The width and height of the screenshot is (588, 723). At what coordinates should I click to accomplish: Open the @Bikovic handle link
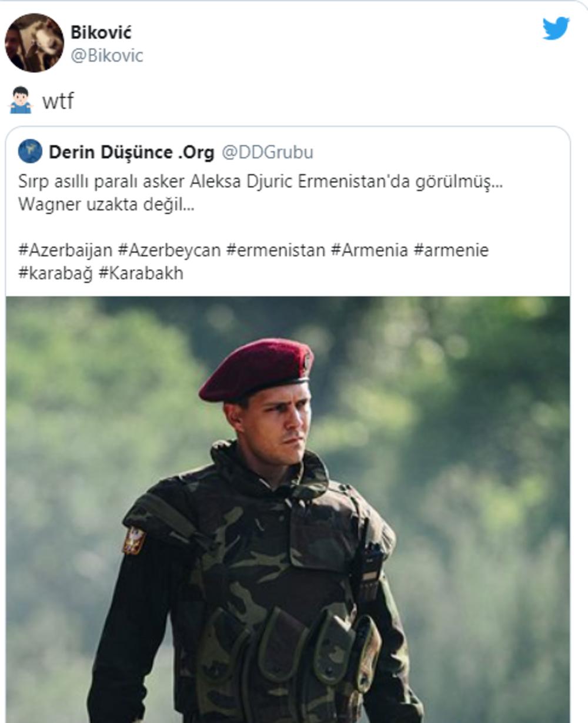coord(106,56)
